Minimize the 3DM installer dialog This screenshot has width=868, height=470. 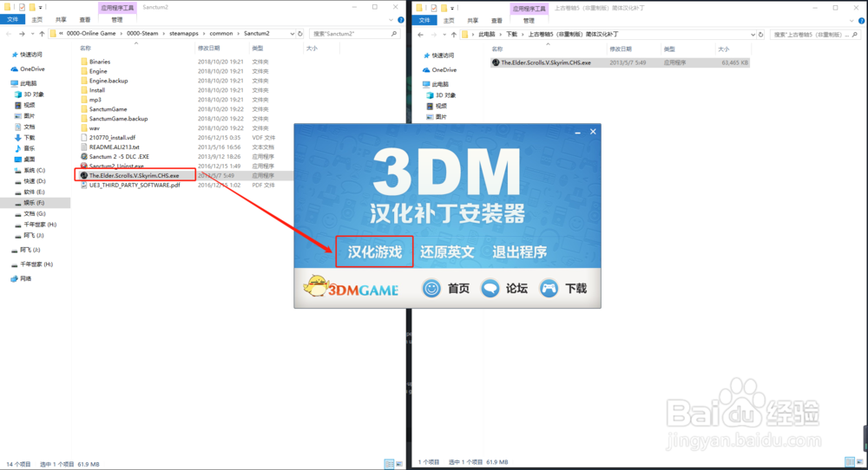(577, 132)
